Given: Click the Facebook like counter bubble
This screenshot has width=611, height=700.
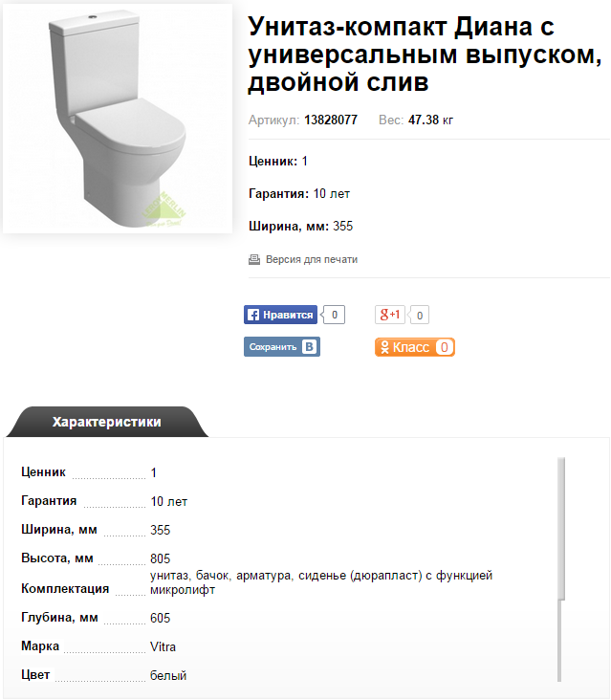Looking at the screenshot, I should click(334, 315).
